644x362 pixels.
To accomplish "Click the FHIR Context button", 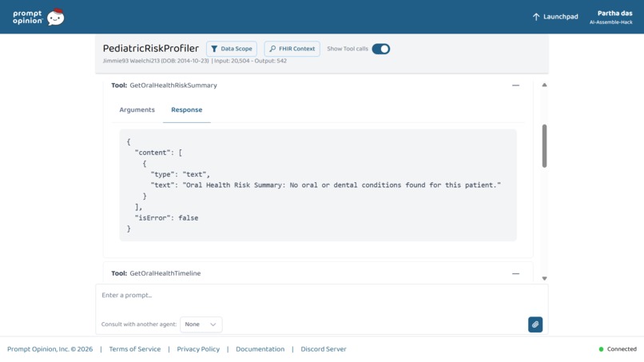I will (x=292, y=49).
